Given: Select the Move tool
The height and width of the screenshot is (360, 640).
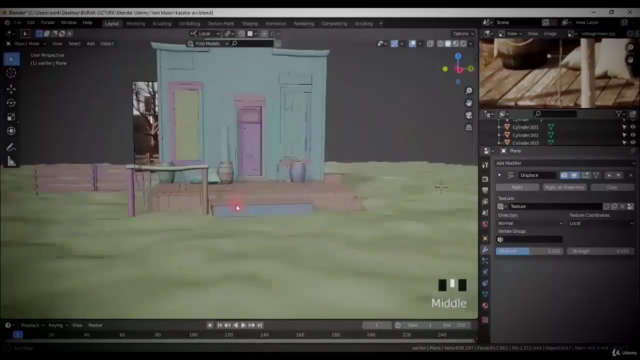Looking at the screenshot, I should point(11,89).
